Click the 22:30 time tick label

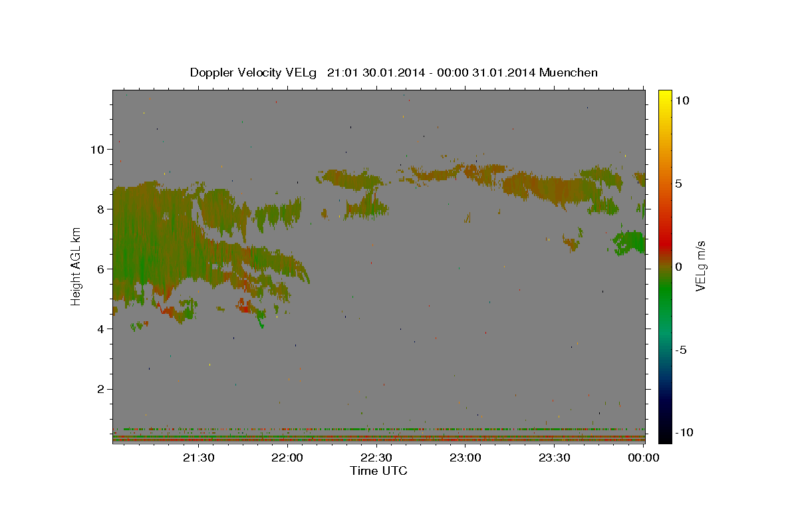[377, 458]
